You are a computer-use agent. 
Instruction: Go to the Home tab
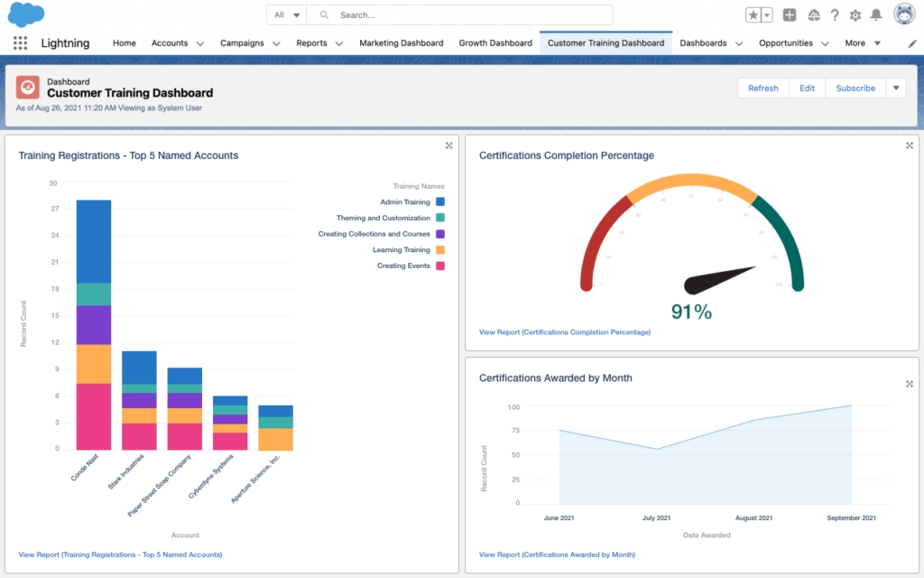click(x=125, y=43)
